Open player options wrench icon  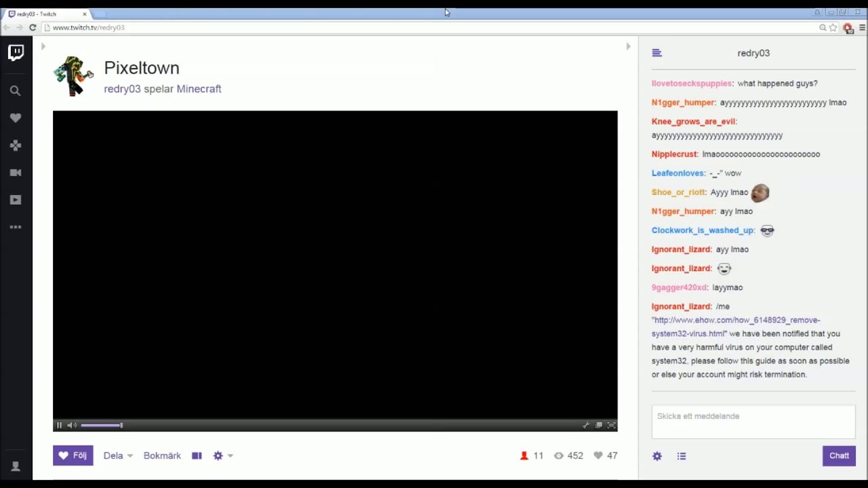pyautogui.click(x=586, y=425)
